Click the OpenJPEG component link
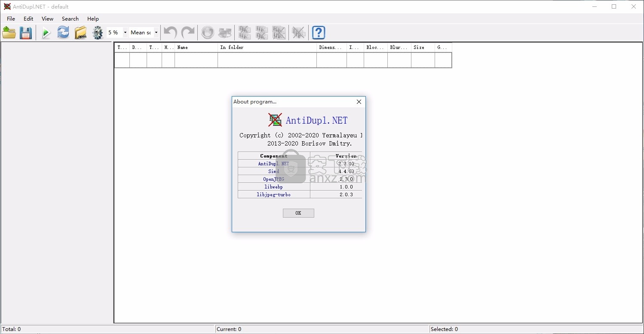This screenshot has height=334, width=644. [274, 179]
